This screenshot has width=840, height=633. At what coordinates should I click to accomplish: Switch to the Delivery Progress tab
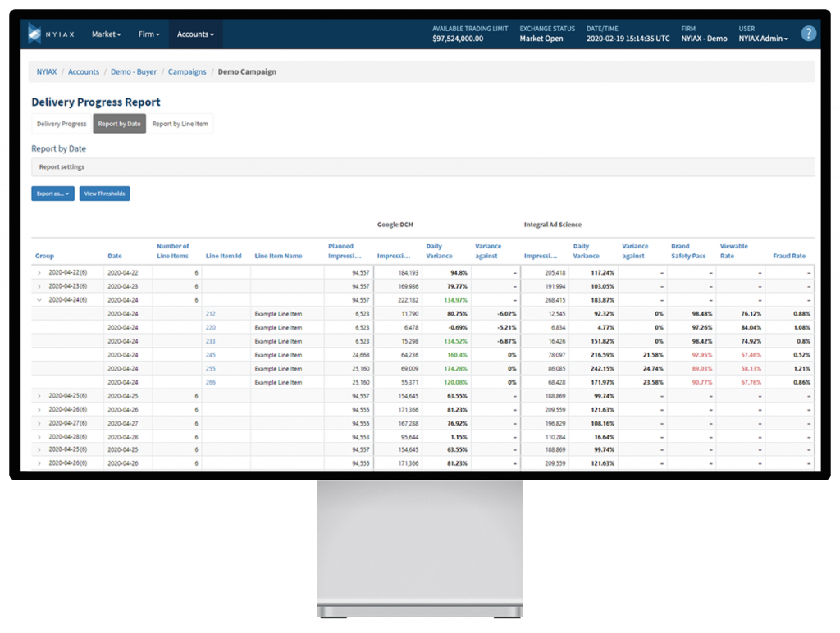[x=62, y=124]
